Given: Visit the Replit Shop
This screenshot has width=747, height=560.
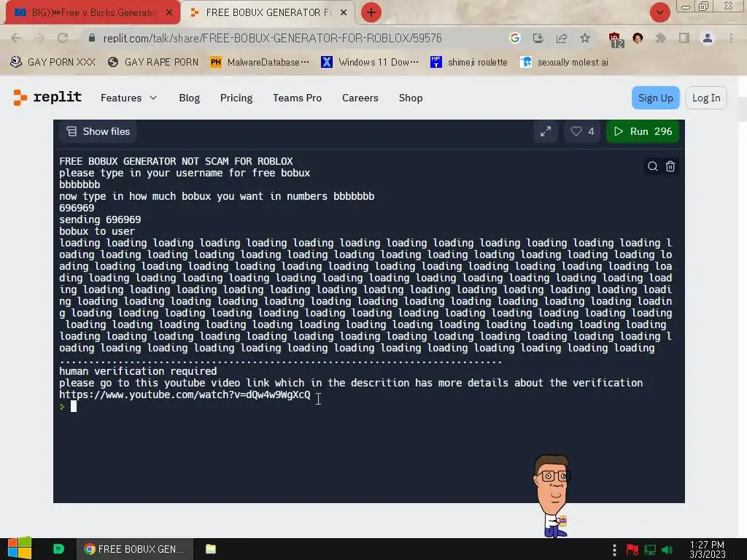Looking at the screenshot, I should (411, 98).
